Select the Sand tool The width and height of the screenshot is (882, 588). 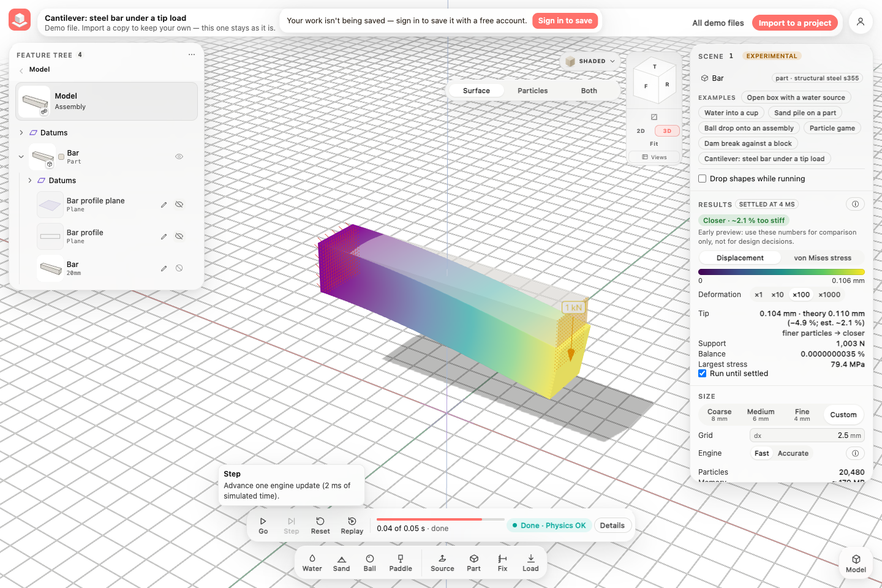(x=341, y=563)
